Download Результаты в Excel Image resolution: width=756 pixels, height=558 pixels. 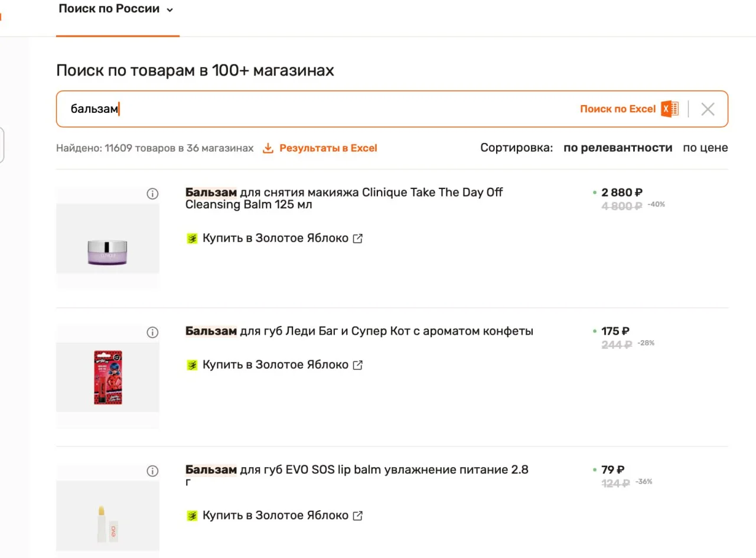pyautogui.click(x=328, y=148)
